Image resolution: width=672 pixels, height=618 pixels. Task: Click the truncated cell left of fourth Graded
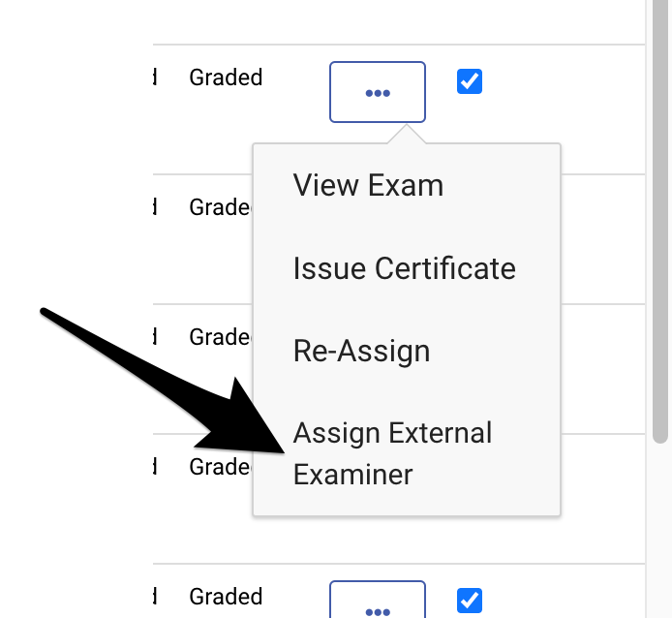tap(155, 467)
